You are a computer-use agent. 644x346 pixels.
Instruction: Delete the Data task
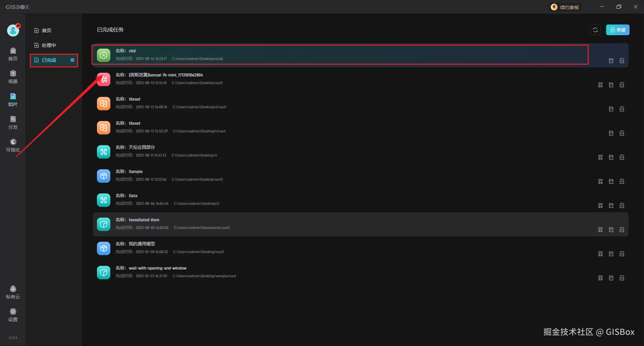point(622,206)
